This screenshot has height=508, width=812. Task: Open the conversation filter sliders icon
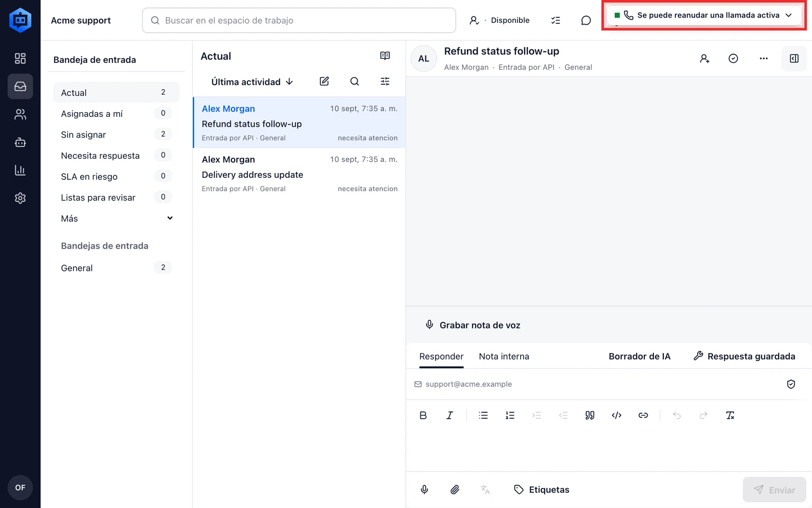tap(385, 81)
